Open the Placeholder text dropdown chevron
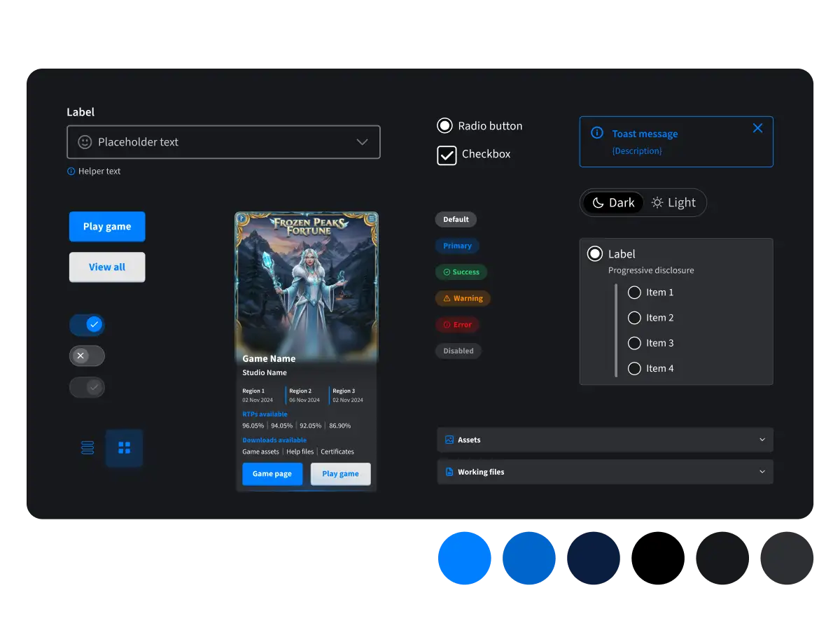Screen dimensions: 840x630 [x=362, y=142]
